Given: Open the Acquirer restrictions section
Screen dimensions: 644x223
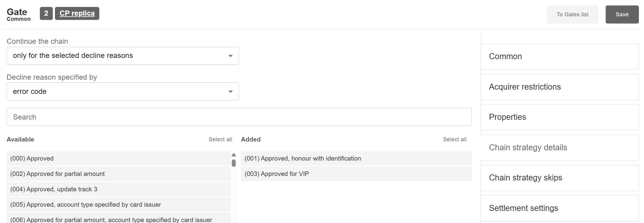Looking at the screenshot, I should [x=559, y=87].
